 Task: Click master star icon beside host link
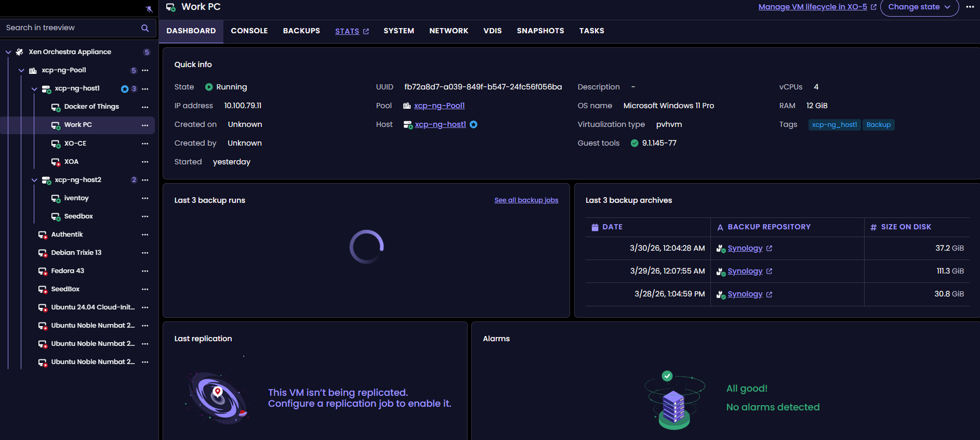(x=473, y=124)
